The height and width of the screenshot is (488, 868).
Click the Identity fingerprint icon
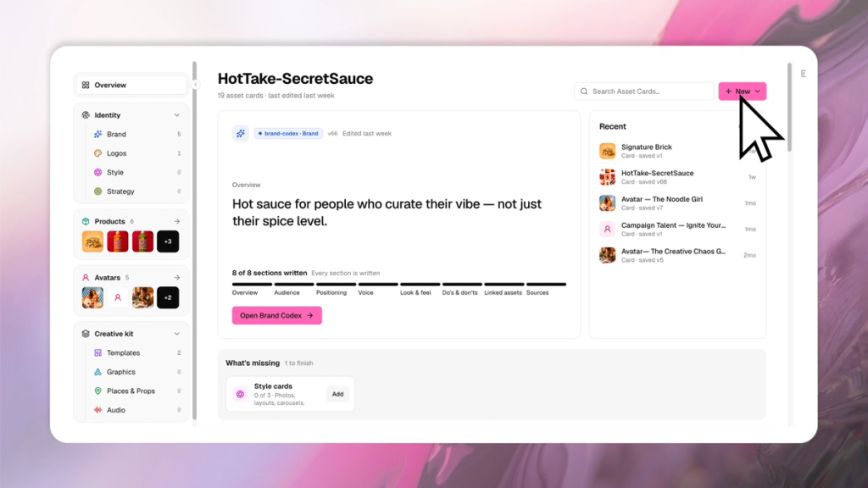click(86, 115)
